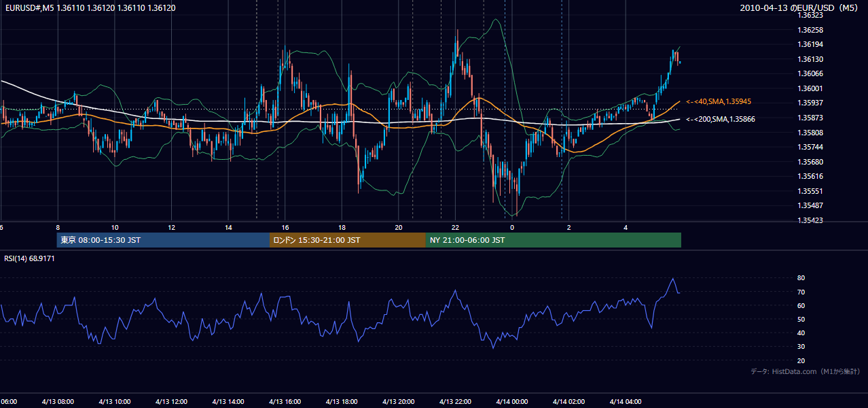Click the RSI(14) 68.9171 indicator label
Image resolution: width=868 pixels, height=408 pixels.
29,258
